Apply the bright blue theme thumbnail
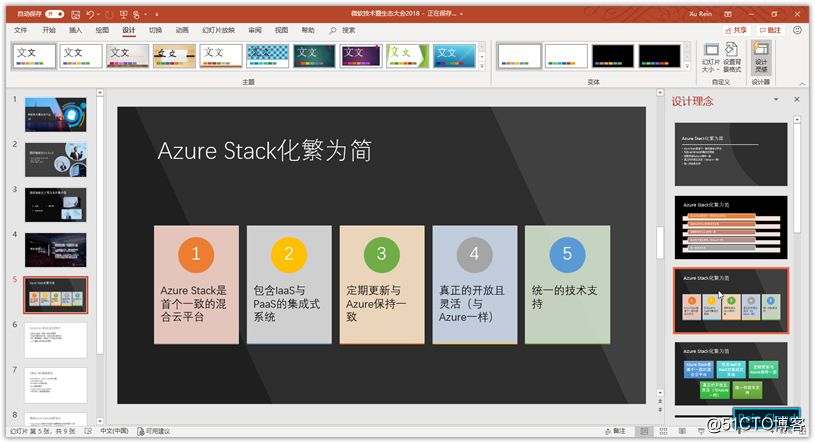The height and width of the screenshot is (443, 815). click(x=455, y=56)
